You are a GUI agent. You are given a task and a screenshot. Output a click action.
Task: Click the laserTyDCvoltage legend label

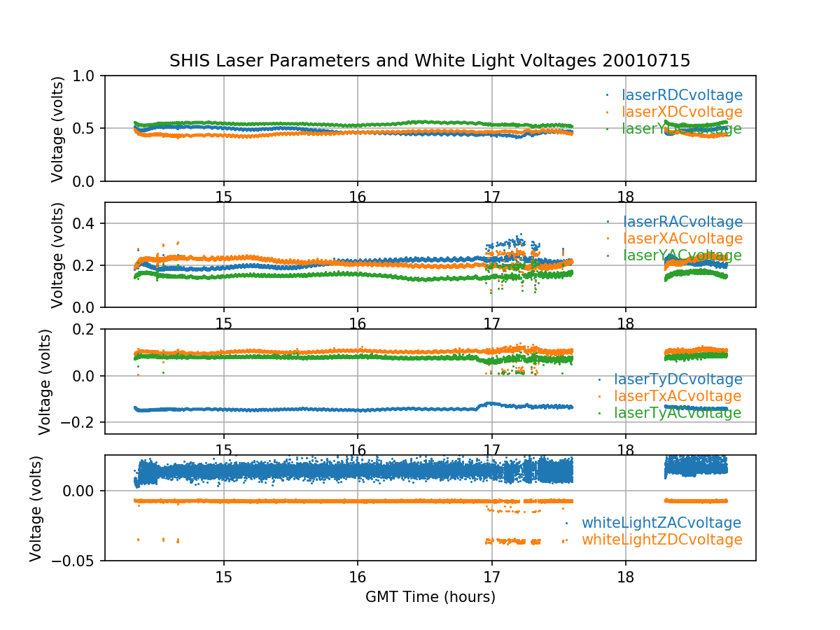click(x=678, y=379)
